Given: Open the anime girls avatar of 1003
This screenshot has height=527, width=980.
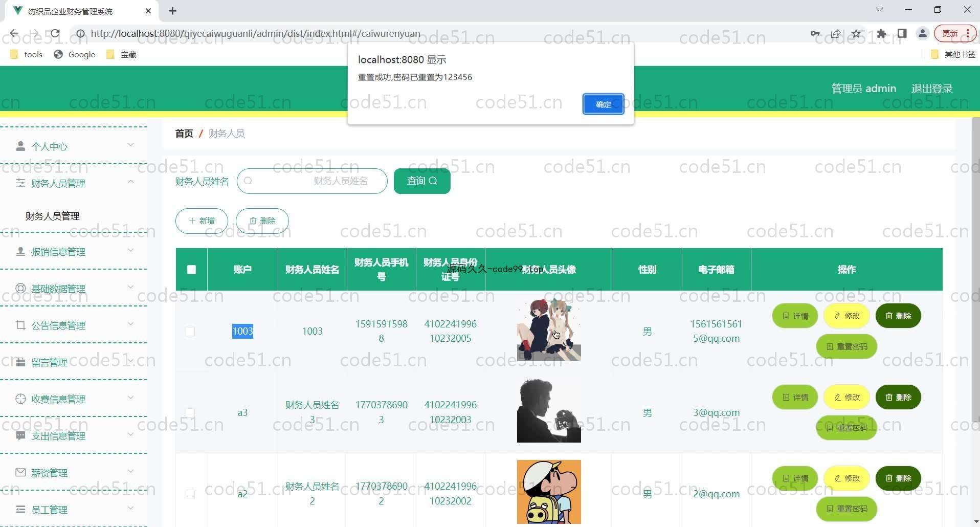Looking at the screenshot, I should pos(549,330).
